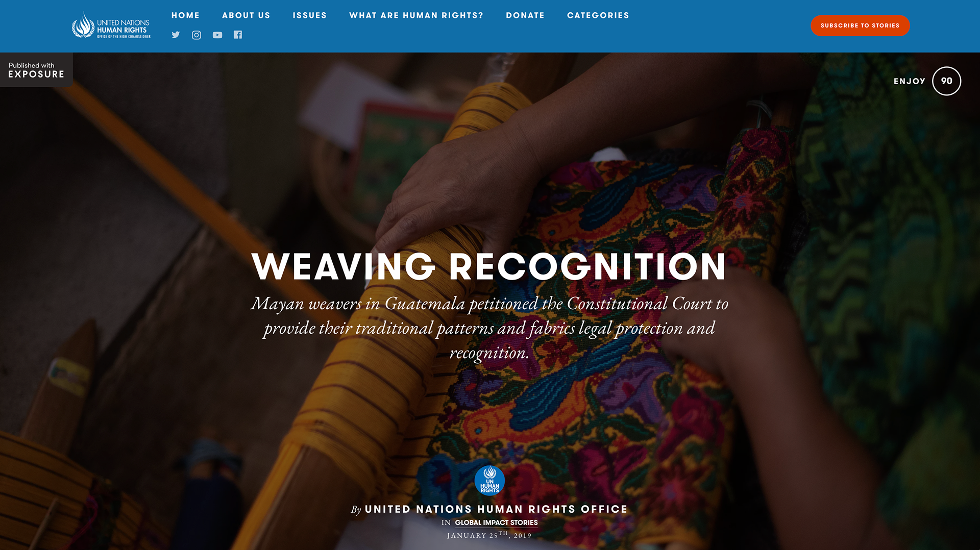Viewport: 980px width, 550px height.
Task: Click the Enjoy label text
Action: (909, 81)
